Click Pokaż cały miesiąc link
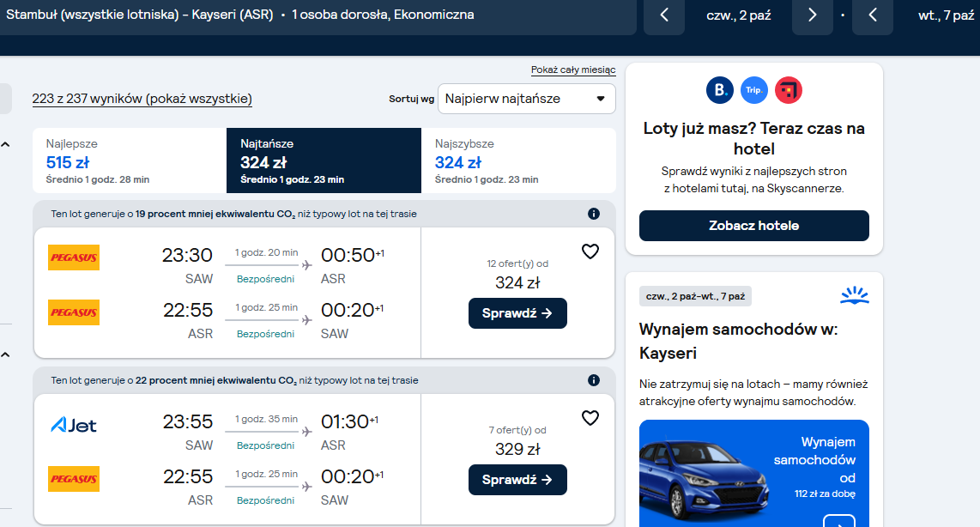This screenshot has width=980, height=527. coord(573,70)
